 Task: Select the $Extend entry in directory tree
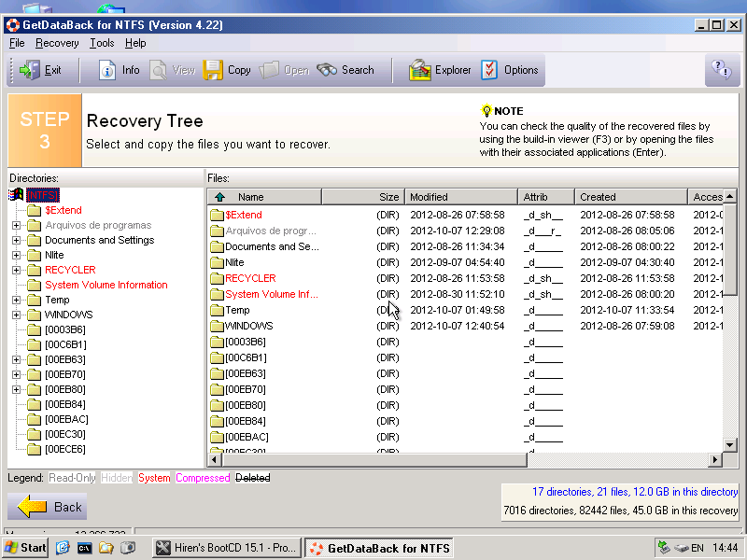(63, 210)
